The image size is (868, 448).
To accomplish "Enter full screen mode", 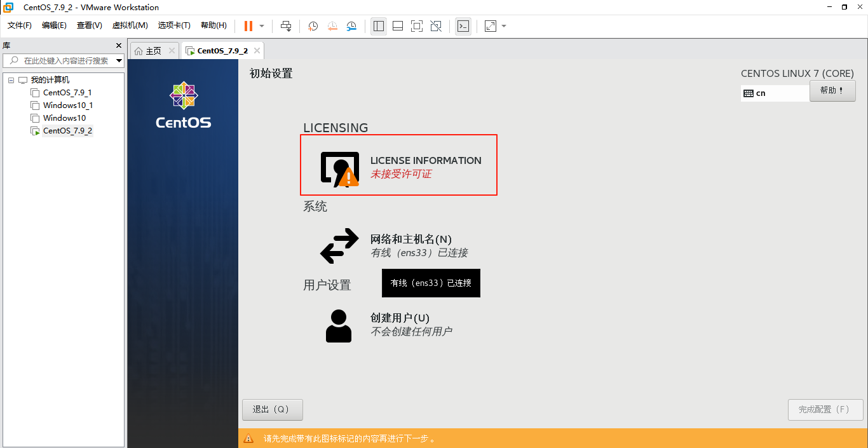I will point(416,26).
